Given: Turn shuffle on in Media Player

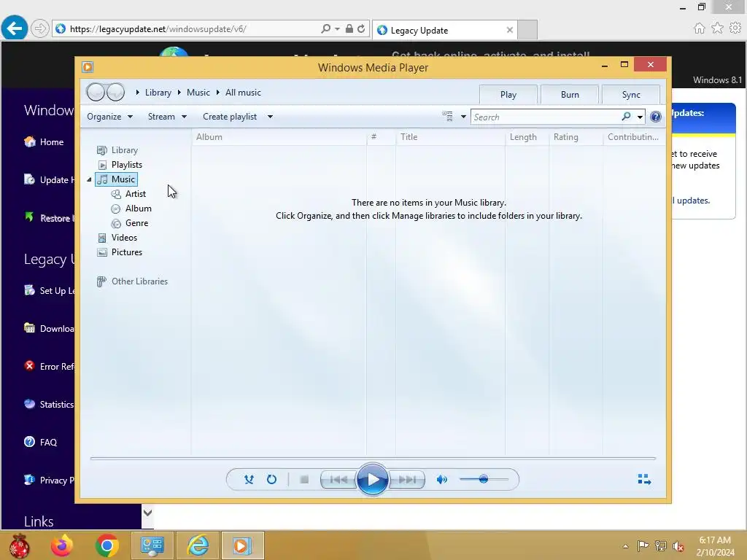Looking at the screenshot, I should pyautogui.click(x=249, y=480).
